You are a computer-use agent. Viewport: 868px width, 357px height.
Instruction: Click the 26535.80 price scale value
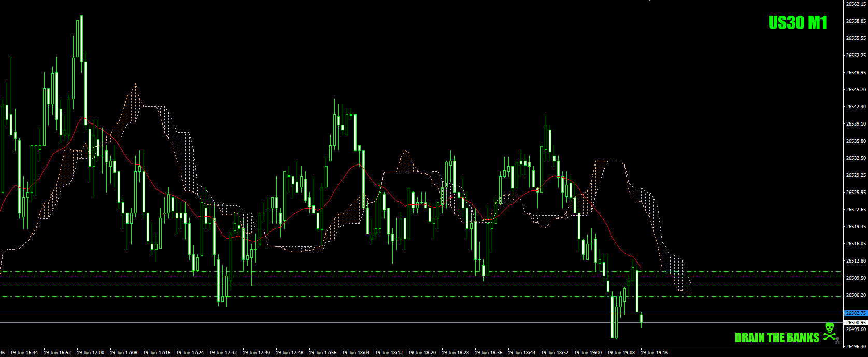[856, 141]
